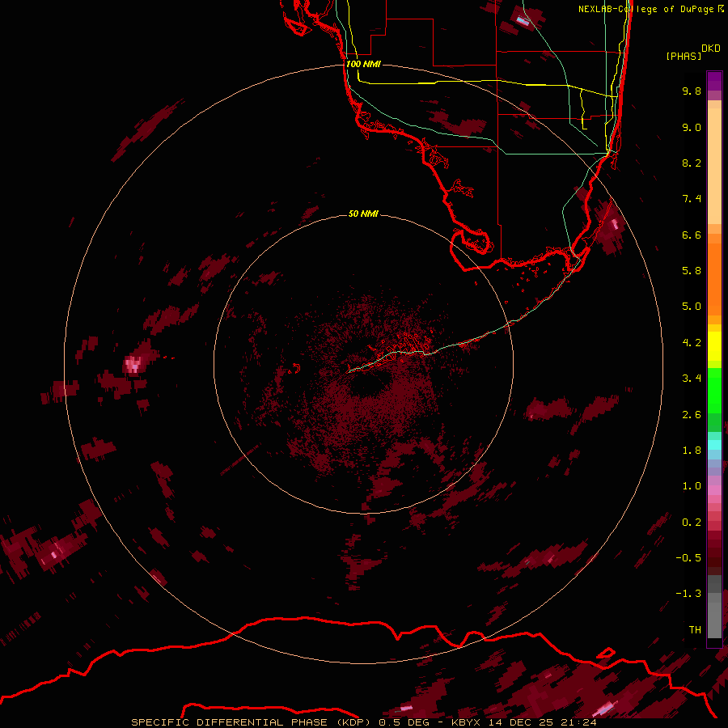The height and width of the screenshot is (728, 728).
Task: Click the 4.2 value on color scale
Action: [x=692, y=343]
